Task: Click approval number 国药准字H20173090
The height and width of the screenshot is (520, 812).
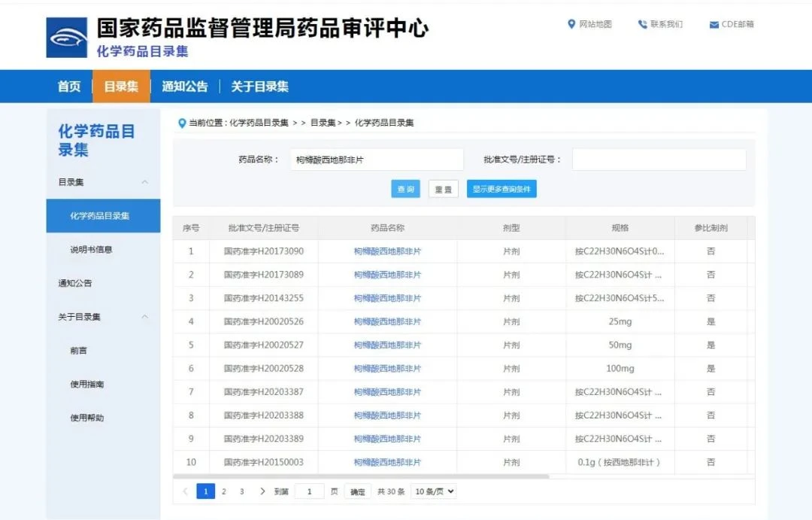Action: coord(264,251)
